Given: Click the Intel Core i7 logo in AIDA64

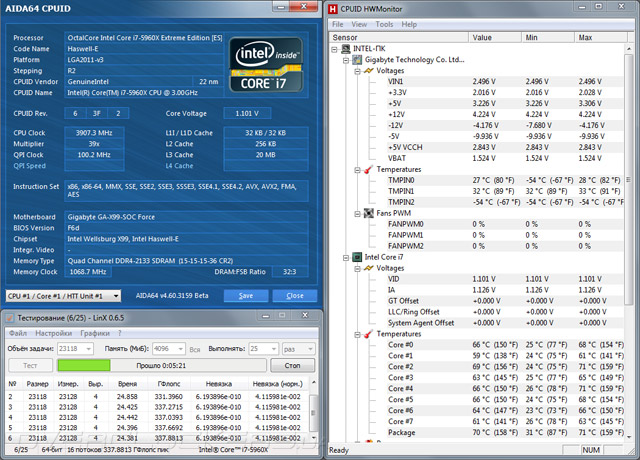Looking at the screenshot, I should 266,64.
